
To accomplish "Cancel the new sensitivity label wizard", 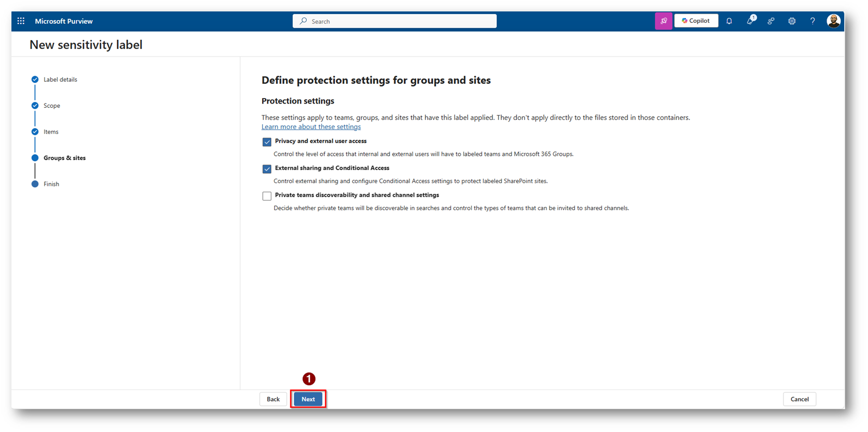I will click(x=799, y=399).
